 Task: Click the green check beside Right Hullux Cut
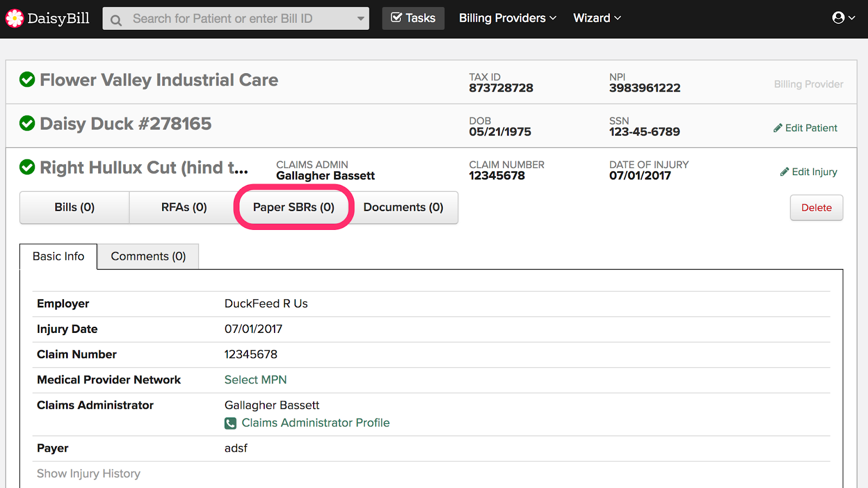click(27, 167)
